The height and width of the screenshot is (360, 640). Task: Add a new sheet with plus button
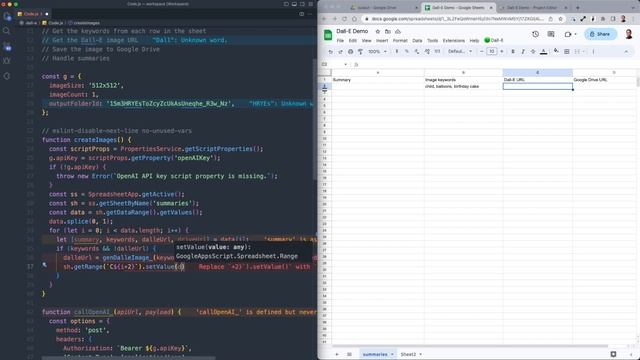[337, 354]
